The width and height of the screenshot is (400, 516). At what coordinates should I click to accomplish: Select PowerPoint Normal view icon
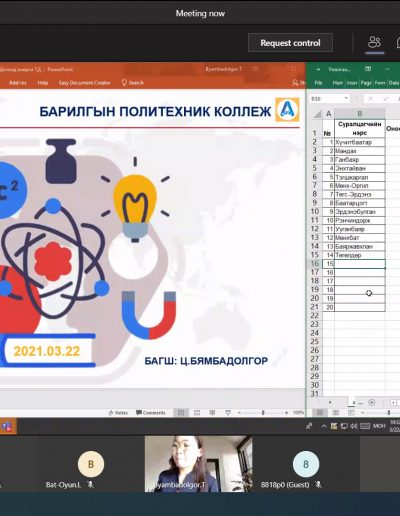(181, 413)
